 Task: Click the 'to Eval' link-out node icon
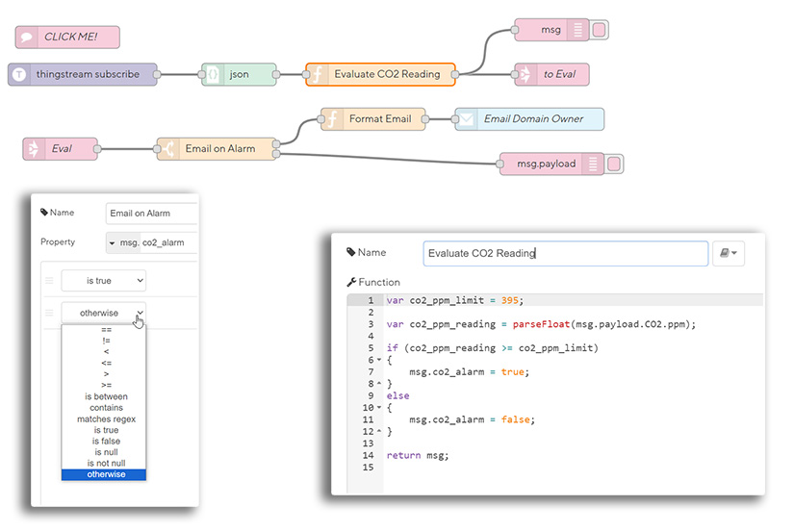point(525,74)
